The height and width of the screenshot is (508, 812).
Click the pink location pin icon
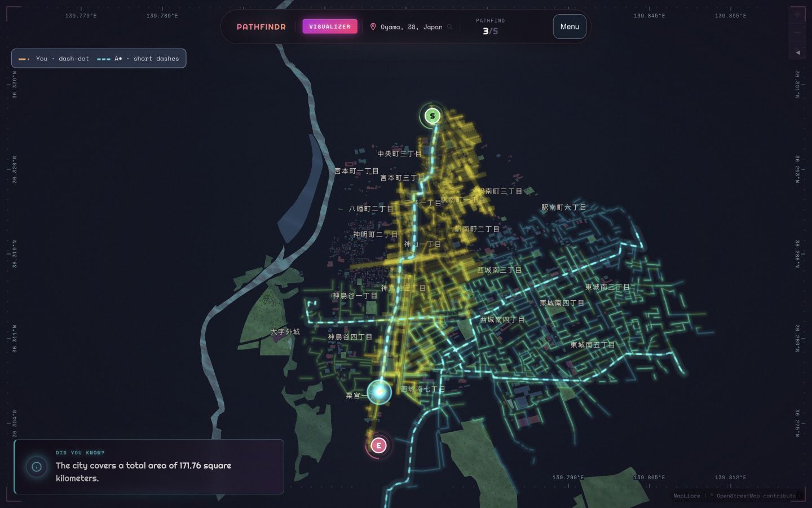pyautogui.click(x=373, y=27)
